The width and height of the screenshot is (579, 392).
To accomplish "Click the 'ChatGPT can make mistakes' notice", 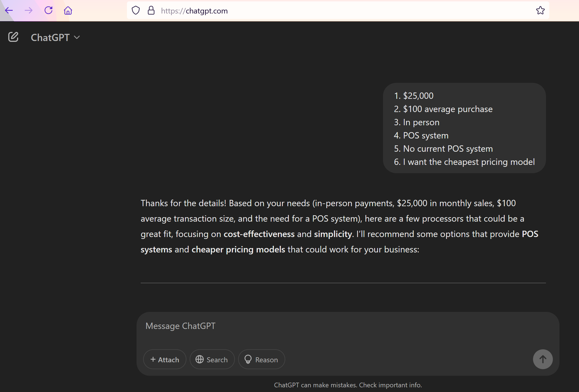I will click(348, 385).
